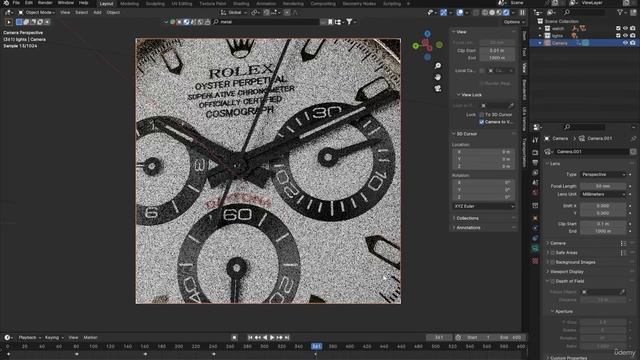Select solid viewport shading mode

[x=492, y=13]
